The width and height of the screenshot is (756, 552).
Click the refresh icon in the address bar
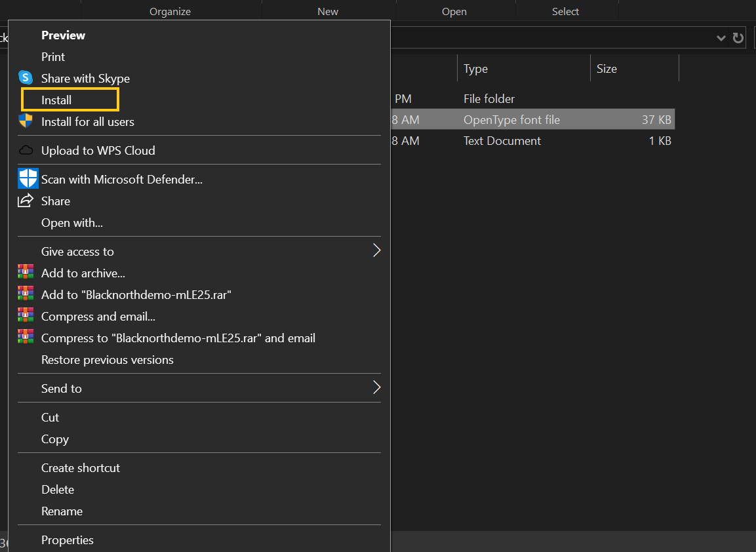point(738,37)
